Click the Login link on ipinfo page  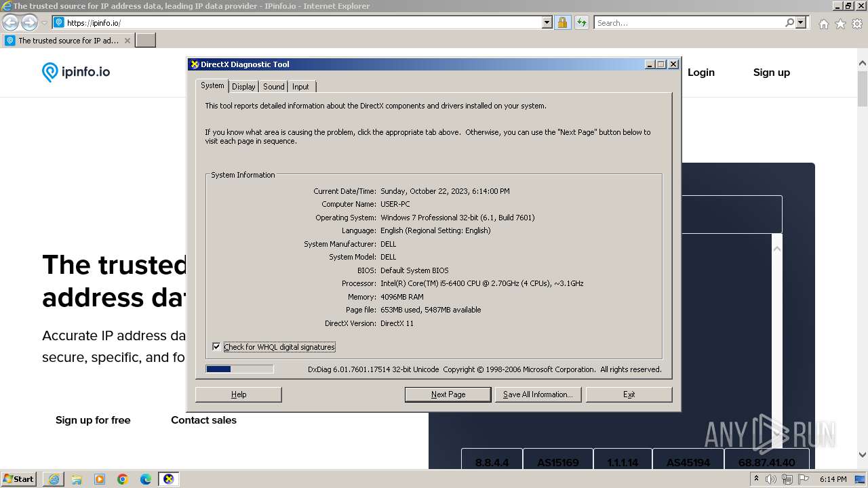(701, 73)
